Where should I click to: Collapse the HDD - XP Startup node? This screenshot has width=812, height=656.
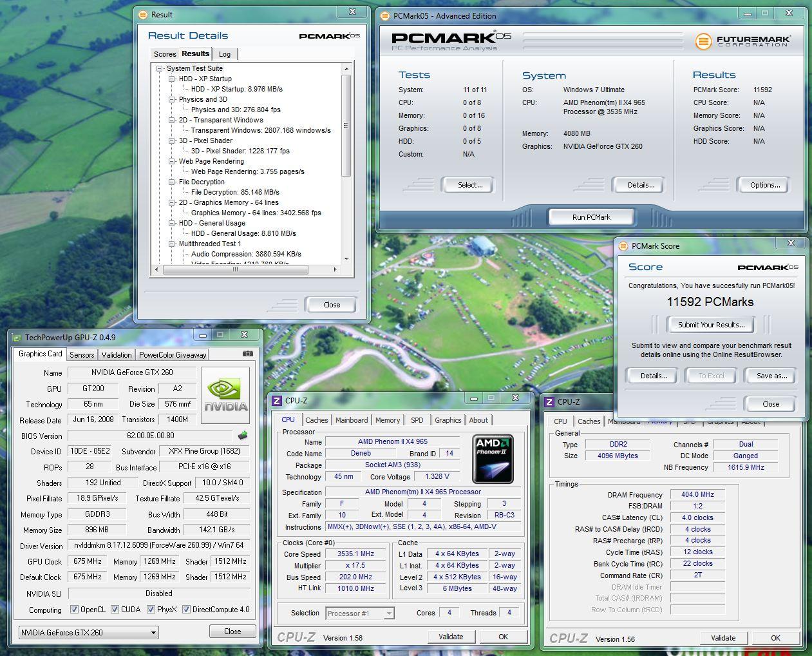172,79
